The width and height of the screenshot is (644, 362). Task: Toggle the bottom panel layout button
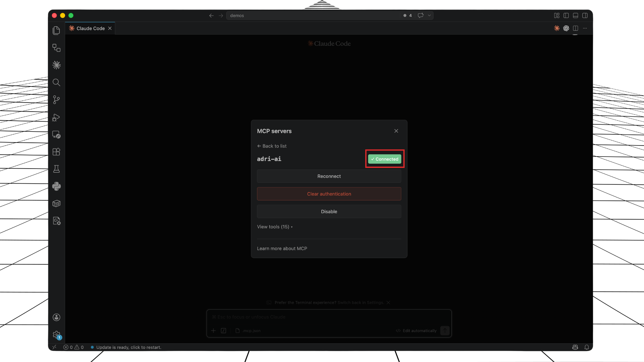tap(576, 15)
